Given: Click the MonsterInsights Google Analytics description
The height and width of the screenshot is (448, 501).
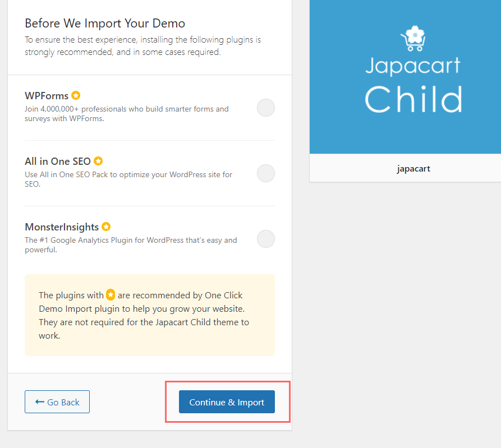Looking at the screenshot, I should (131, 245).
